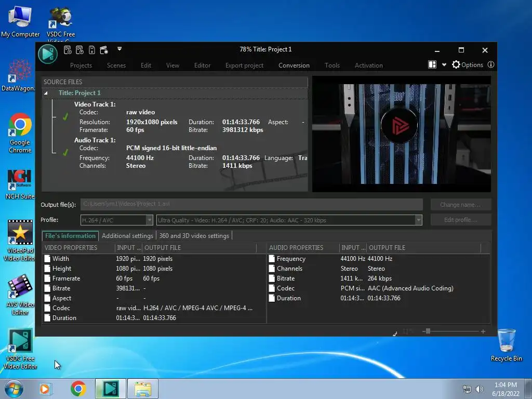This screenshot has width=532, height=399.
Task: Switch to Additional settings tab
Action: tap(127, 236)
